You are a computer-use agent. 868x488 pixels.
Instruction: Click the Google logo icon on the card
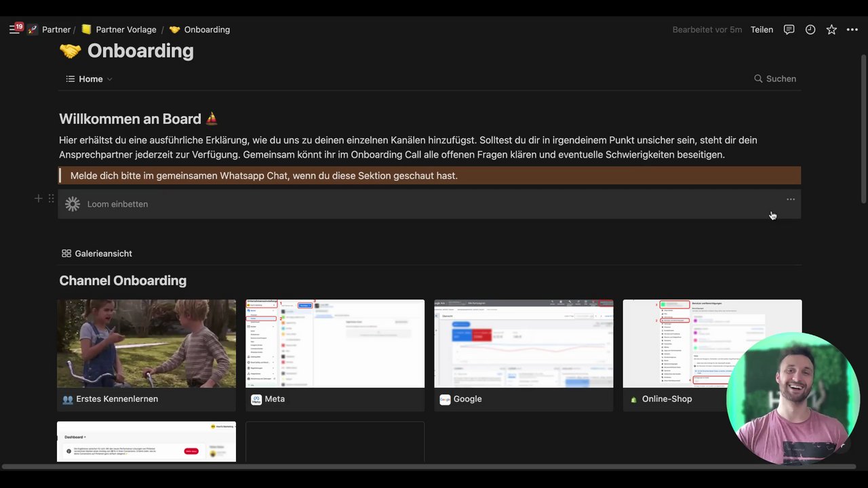pos(445,399)
